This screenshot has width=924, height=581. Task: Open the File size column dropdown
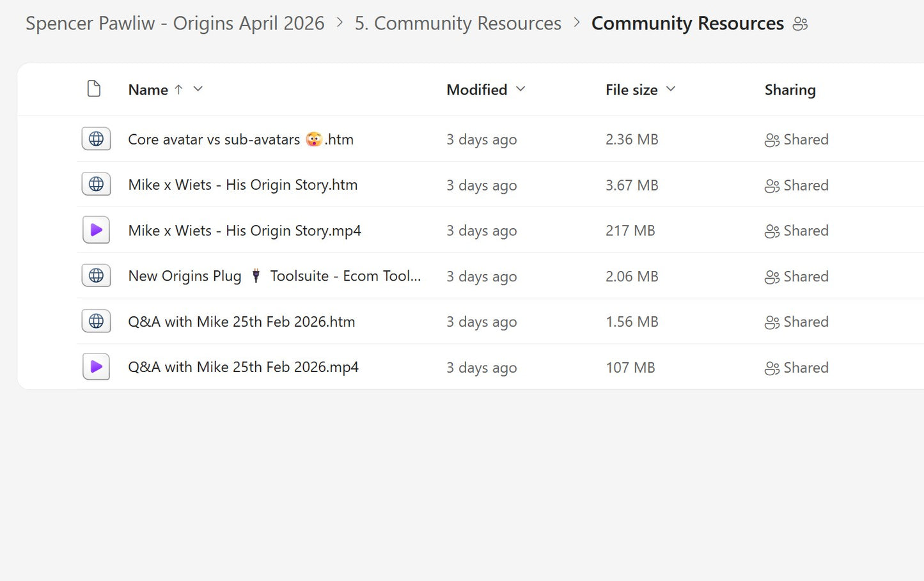(671, 89)
